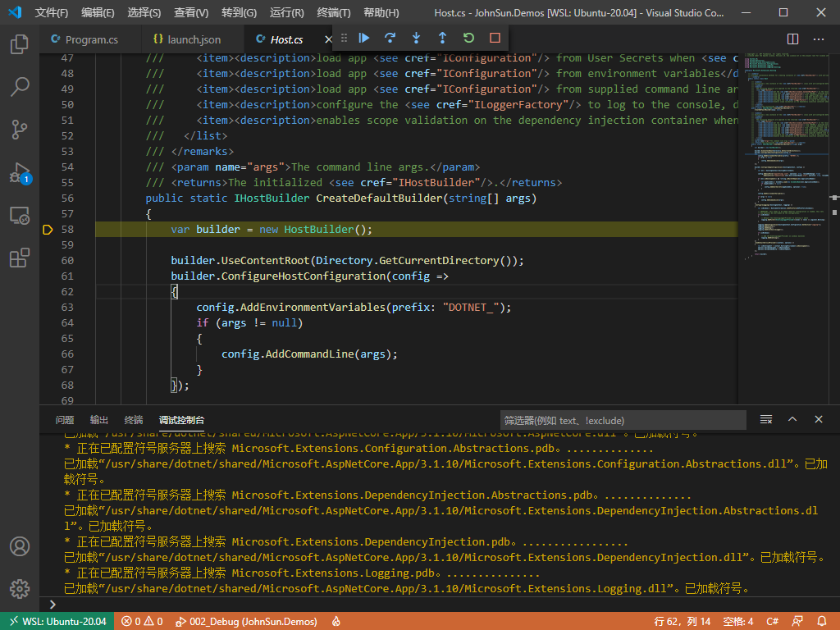The width and height of the screenshot is (840, 630).
Task: Click UseContentRoot on line 60
Action: coord(265,260)
